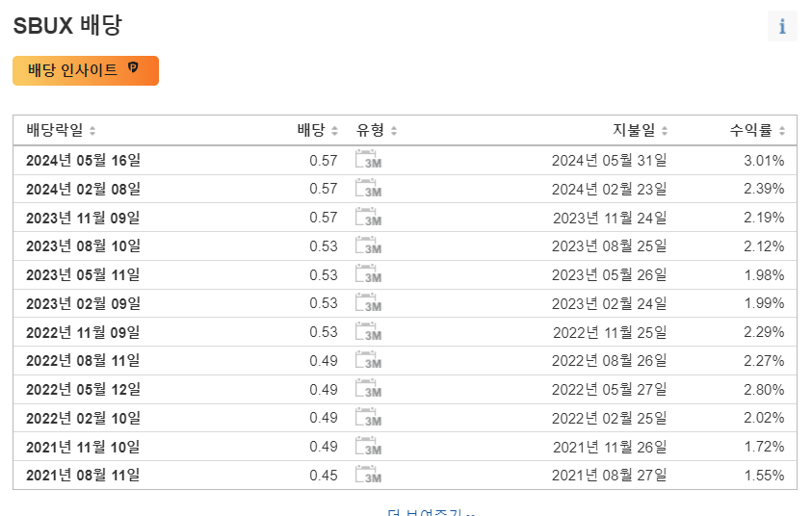Click the 0.45 dividend amount

324,476
